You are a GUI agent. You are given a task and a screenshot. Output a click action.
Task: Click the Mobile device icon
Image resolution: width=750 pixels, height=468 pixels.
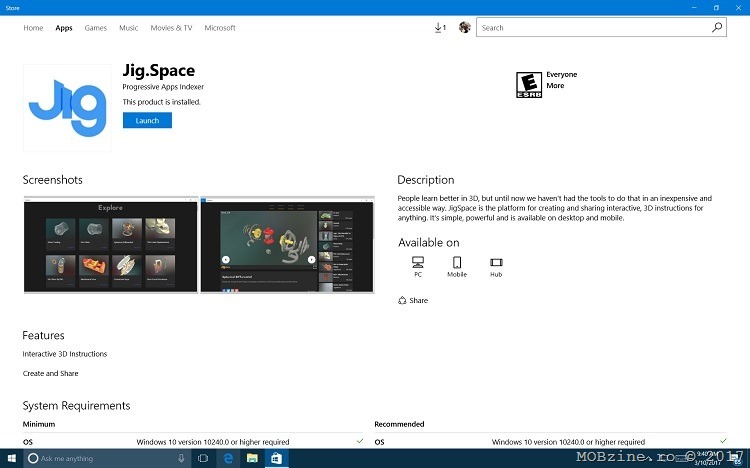click(x=457, y=267)
